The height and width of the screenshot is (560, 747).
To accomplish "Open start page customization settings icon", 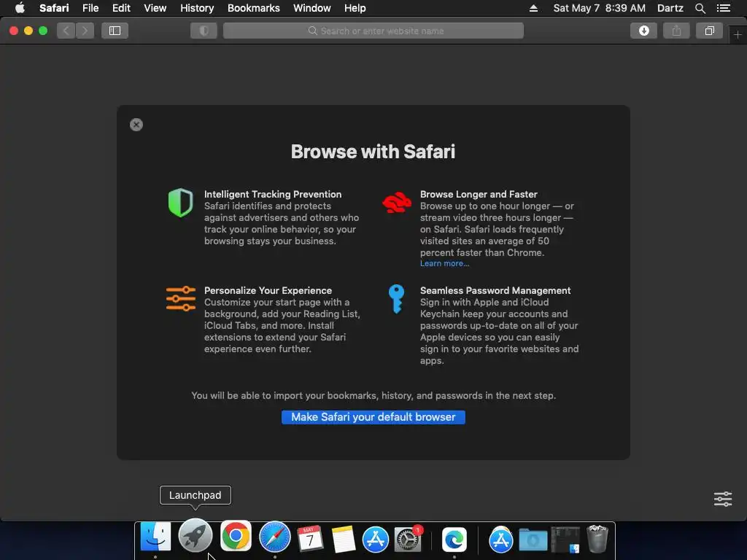I will click(x=723, y=499).
